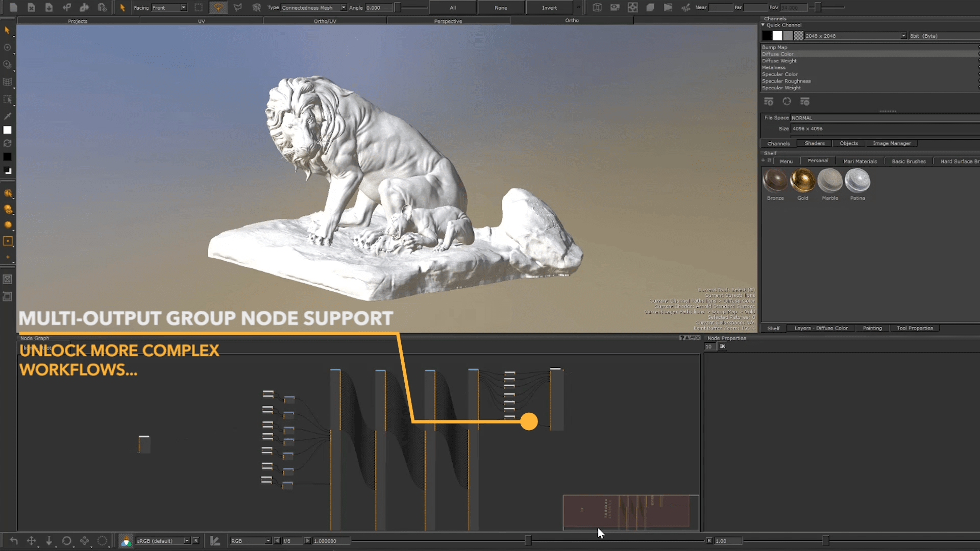Click the color management toggle icon
The image size is (980, 551).
(126, 541)
